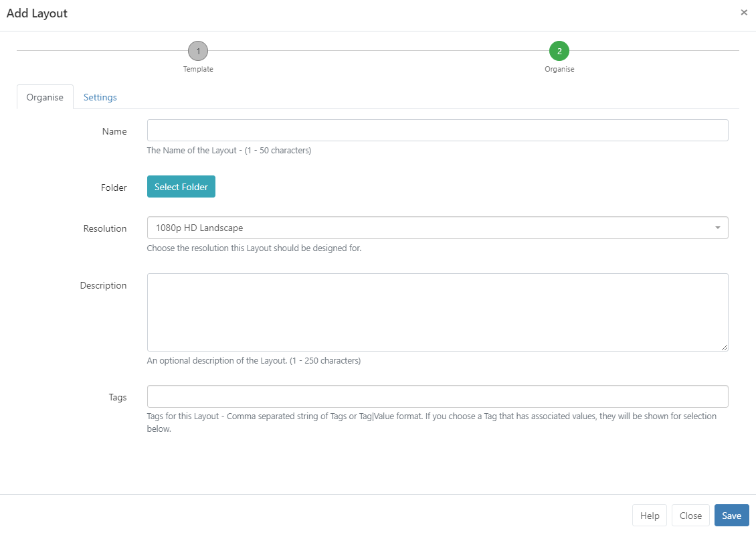
Task: Select the Organise tab
Action: [x=45, y=97]
